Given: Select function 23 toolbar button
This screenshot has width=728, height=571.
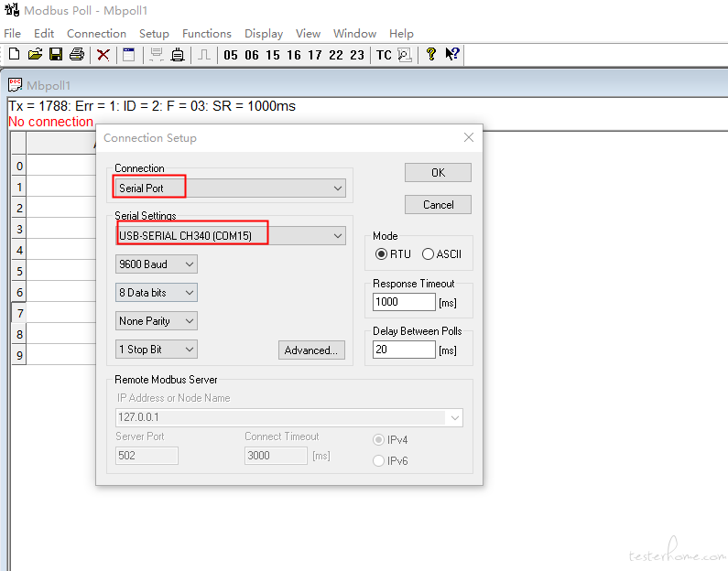Looking at the screenshot, I should tap(357, 55).
